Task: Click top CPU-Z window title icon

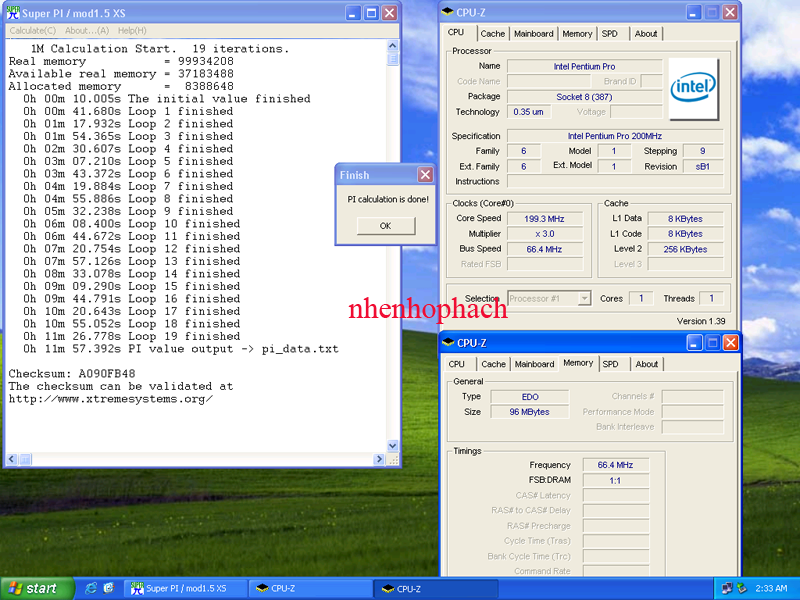Action: pyautogui.click(x=447, y=12)
